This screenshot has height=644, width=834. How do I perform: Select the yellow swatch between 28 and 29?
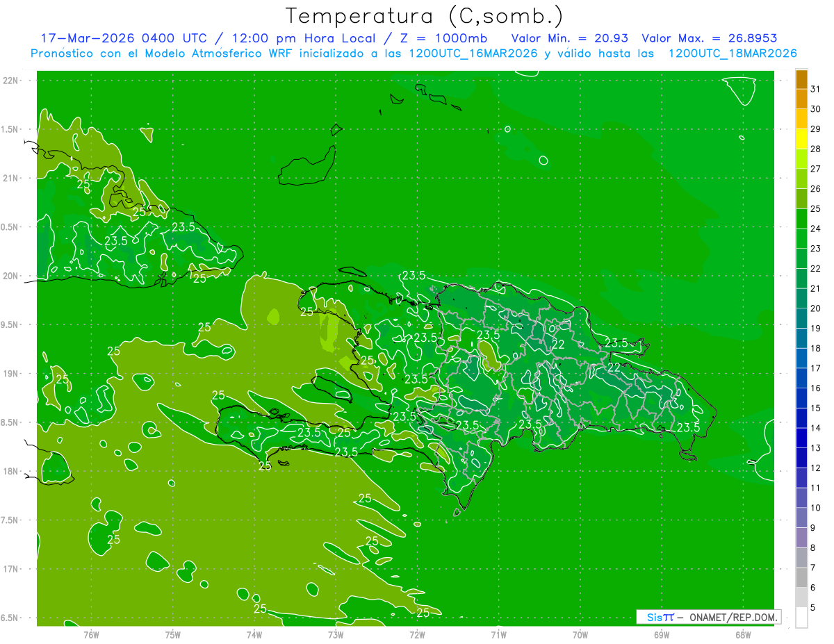[x=801, y=139]
